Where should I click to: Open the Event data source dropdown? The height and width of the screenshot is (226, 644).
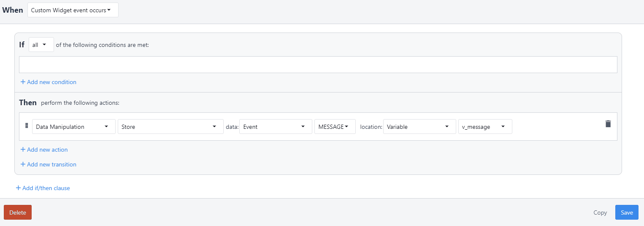[x=274, y=127]
